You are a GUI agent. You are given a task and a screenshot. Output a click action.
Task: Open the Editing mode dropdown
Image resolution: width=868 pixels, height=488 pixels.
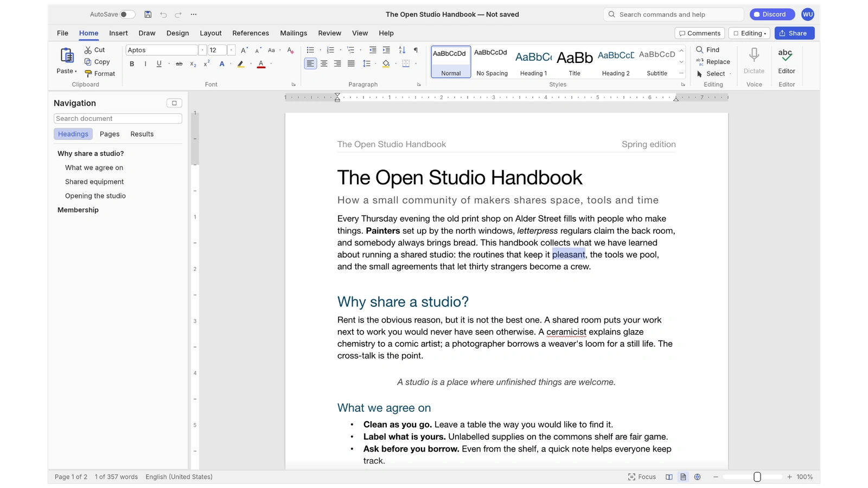[749, 34]
